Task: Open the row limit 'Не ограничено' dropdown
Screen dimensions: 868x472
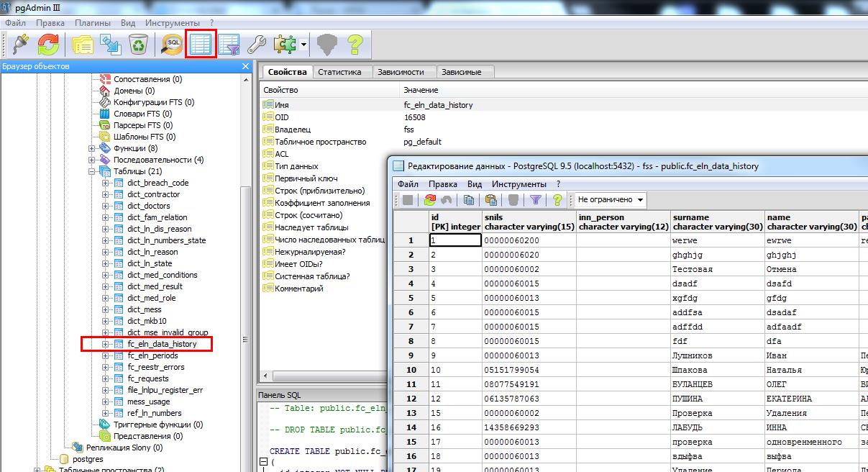Action: point(611,200)
